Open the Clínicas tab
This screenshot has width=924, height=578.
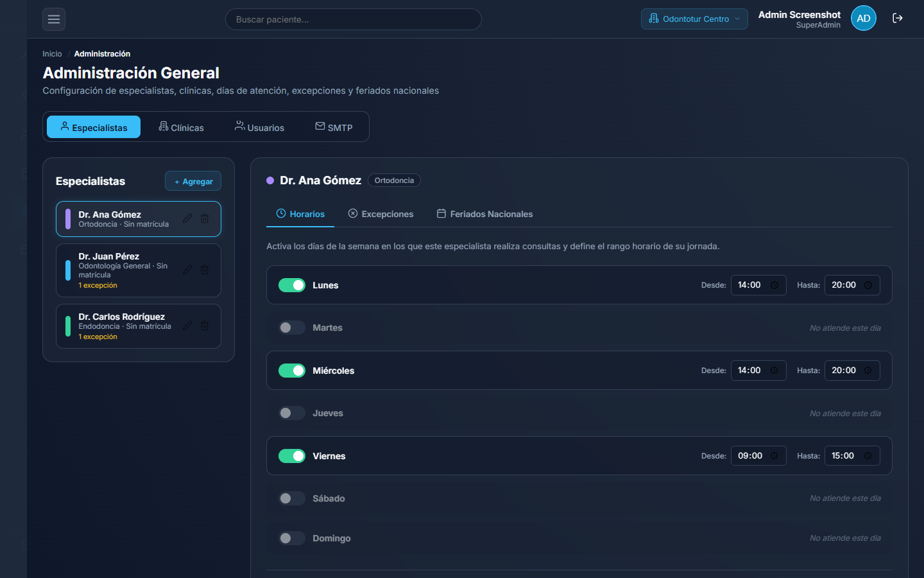(x=181, y=127)
